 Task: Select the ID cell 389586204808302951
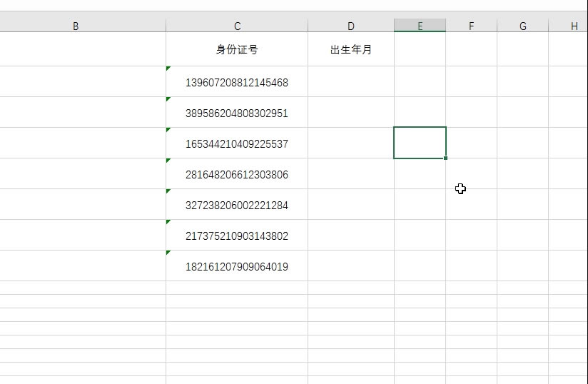(237, 113)
